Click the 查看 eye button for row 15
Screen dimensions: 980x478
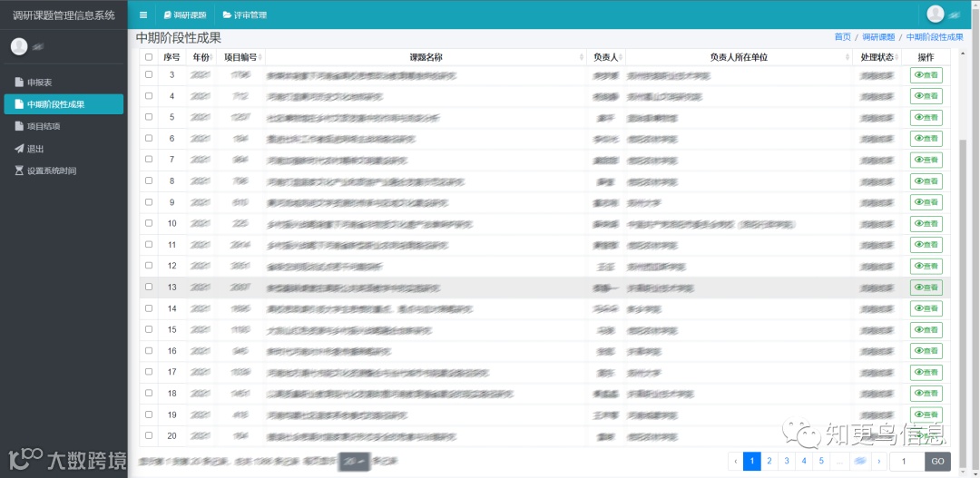pyautogui.click(x=926, y=330)
